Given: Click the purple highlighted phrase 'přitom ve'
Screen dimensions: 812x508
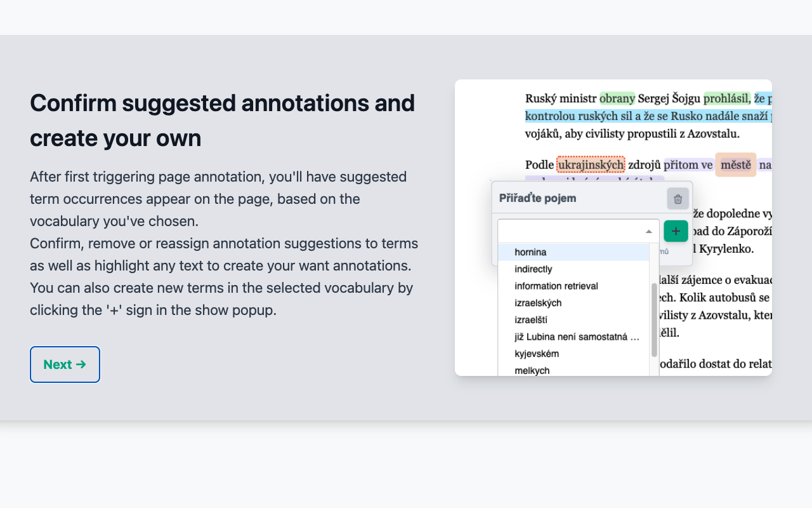Looking at the screenshot, I should coord(688,164).
